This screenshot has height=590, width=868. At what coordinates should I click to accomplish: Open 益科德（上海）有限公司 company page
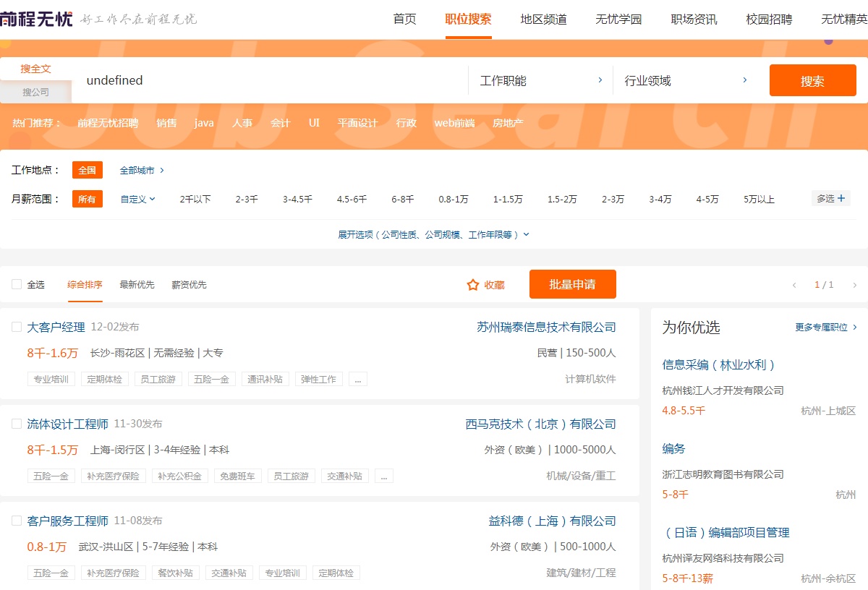(552, 521)
